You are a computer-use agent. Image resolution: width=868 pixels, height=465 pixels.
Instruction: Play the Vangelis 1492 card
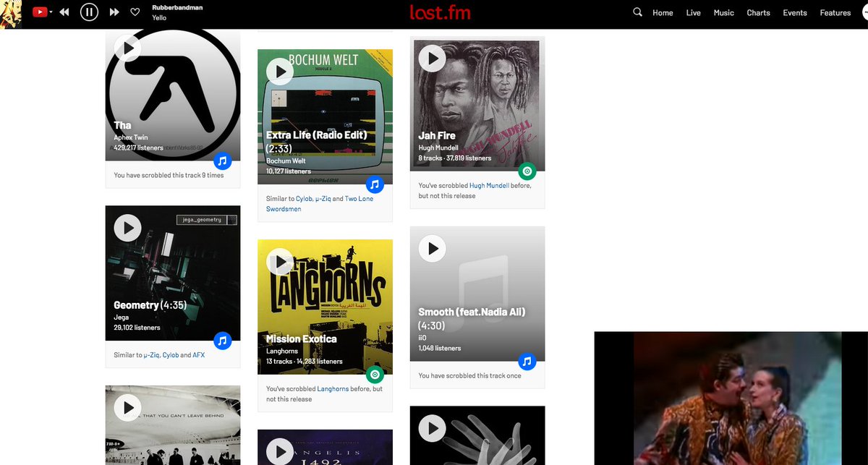point(280,452)
